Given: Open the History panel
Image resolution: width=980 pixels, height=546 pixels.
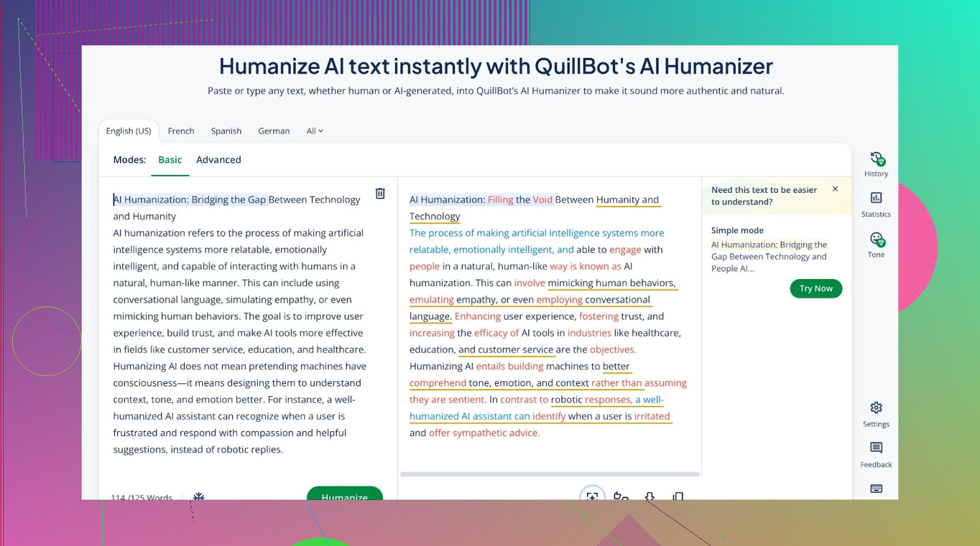Looking at the screenshot, I should click(876, 163).
